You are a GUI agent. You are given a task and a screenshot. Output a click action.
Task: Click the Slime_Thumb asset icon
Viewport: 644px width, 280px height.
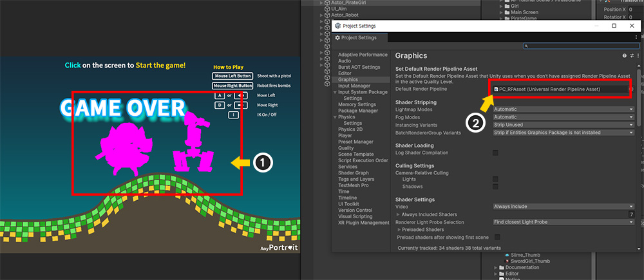coord(507,255)
